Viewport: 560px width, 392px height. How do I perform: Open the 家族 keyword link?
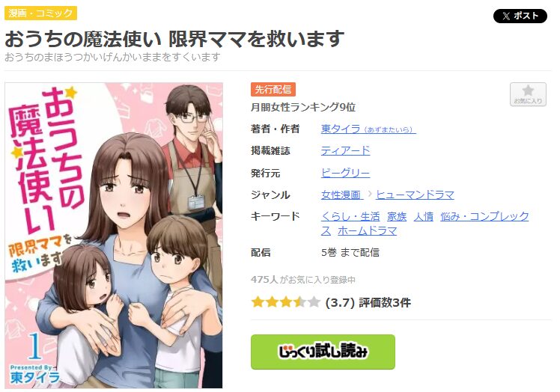tap(397, 216)
